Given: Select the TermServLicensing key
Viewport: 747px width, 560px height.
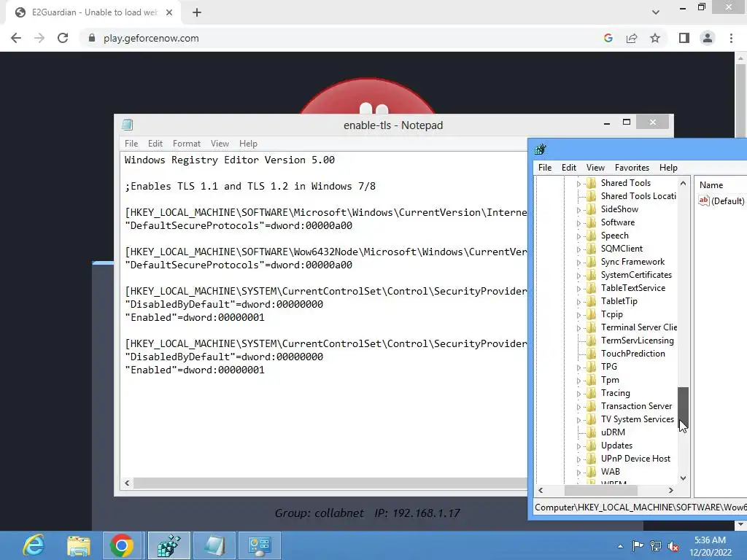Looking at the screenshot, I should [637, 341].
